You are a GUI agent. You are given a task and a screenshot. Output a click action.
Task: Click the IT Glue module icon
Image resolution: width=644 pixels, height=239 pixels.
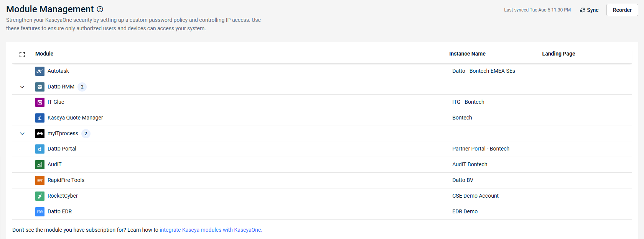(x=40, y=102)
